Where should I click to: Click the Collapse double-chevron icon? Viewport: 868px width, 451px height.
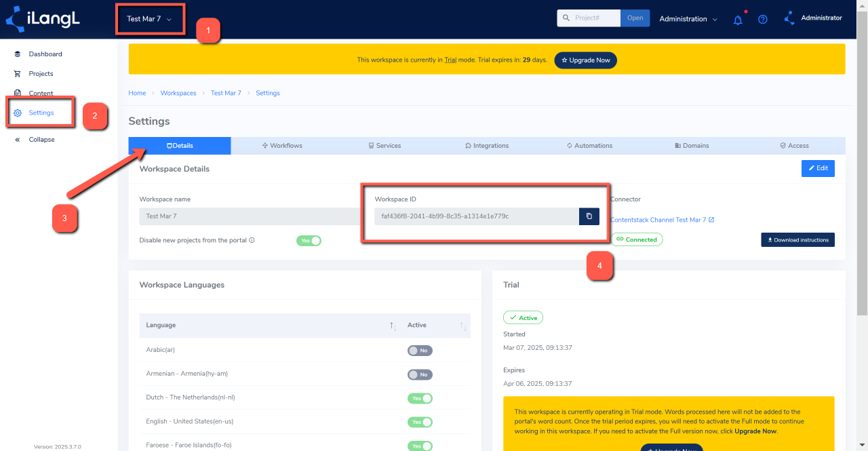[18, 140]
